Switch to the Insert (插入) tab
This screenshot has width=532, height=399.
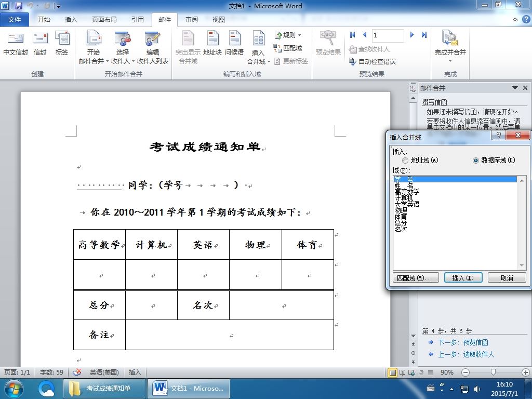[x=71, y=19]
